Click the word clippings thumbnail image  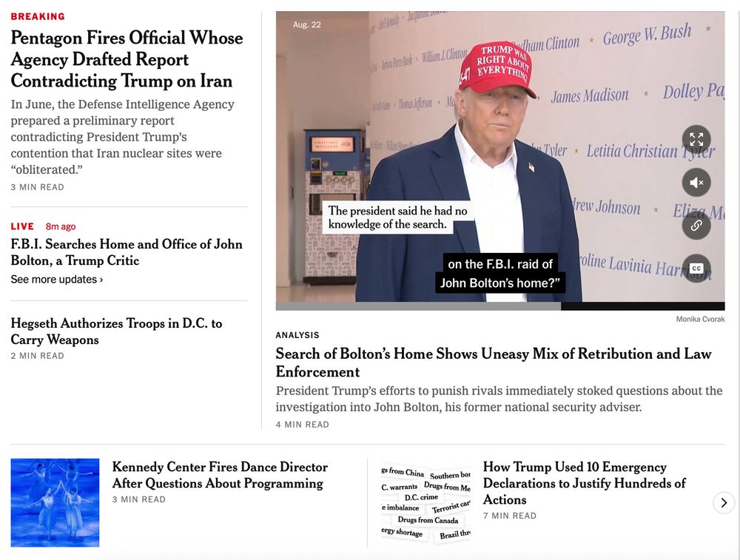pyautogui.click(x=426, y=503)
